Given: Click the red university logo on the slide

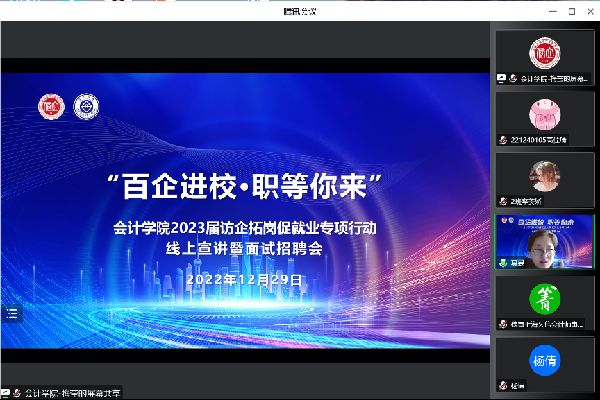Looking at the screenshot, I should click(50, 105).
